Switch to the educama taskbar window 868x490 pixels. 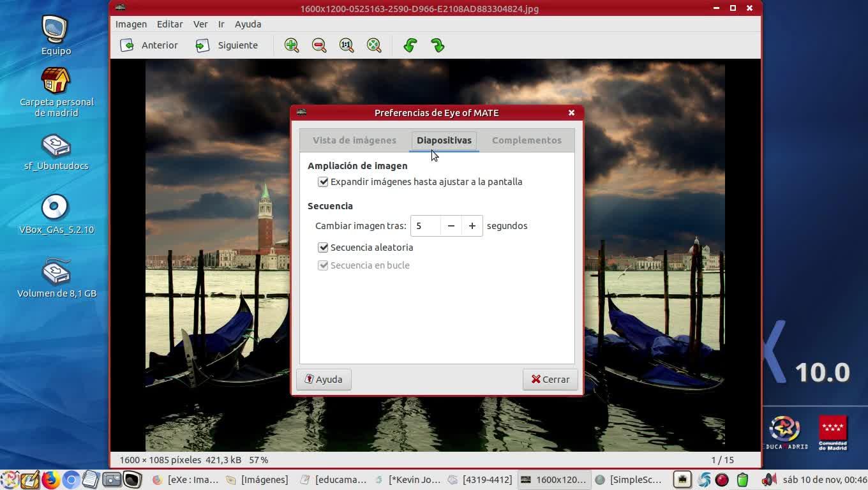[333, 480]
